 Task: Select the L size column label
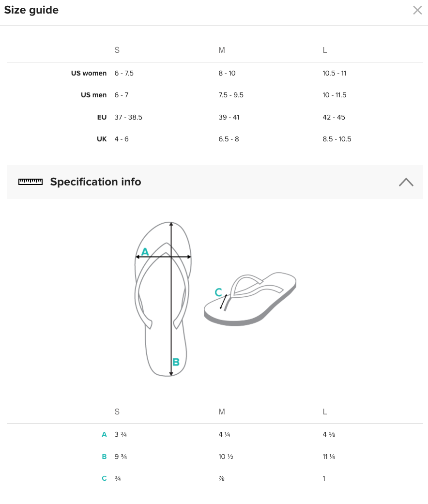click(324, 50)
